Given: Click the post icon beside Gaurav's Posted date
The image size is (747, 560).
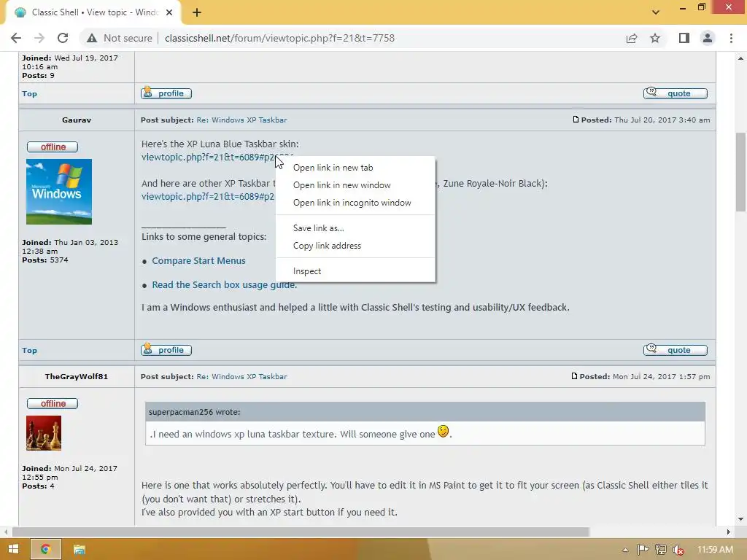Looking at the screenshot, I should tap(576, 120).
